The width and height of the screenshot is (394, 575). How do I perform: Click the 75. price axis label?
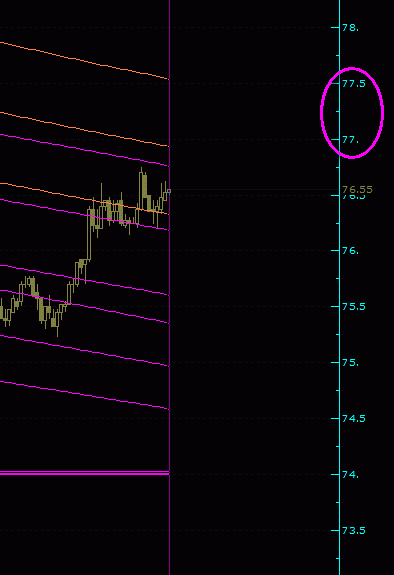[x=350, y=363]
